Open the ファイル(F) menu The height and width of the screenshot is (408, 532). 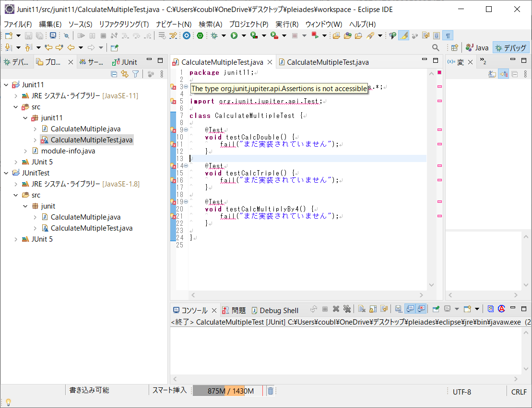(x=18, y=24)
